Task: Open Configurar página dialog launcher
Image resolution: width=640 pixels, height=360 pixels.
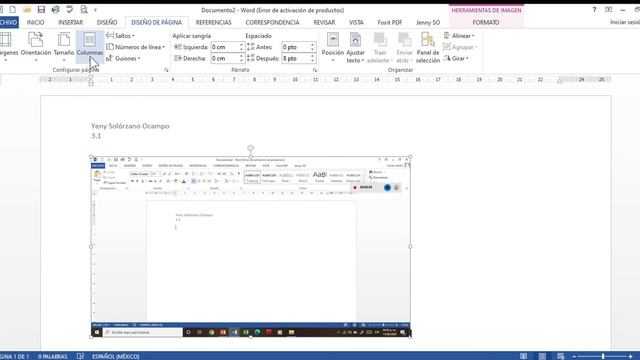Action: [166, 70]
